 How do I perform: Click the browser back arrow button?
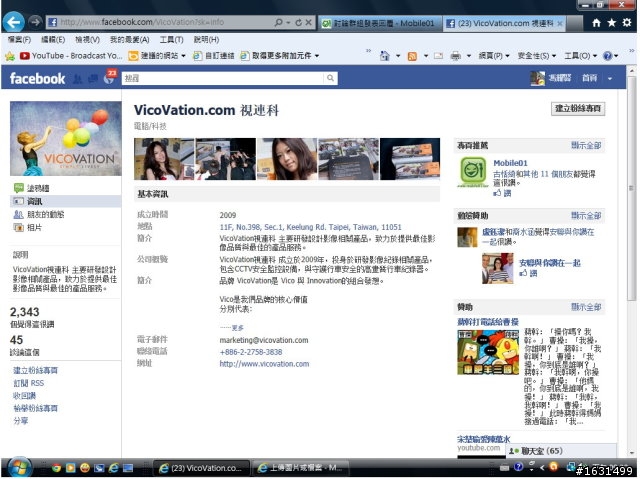13,22
